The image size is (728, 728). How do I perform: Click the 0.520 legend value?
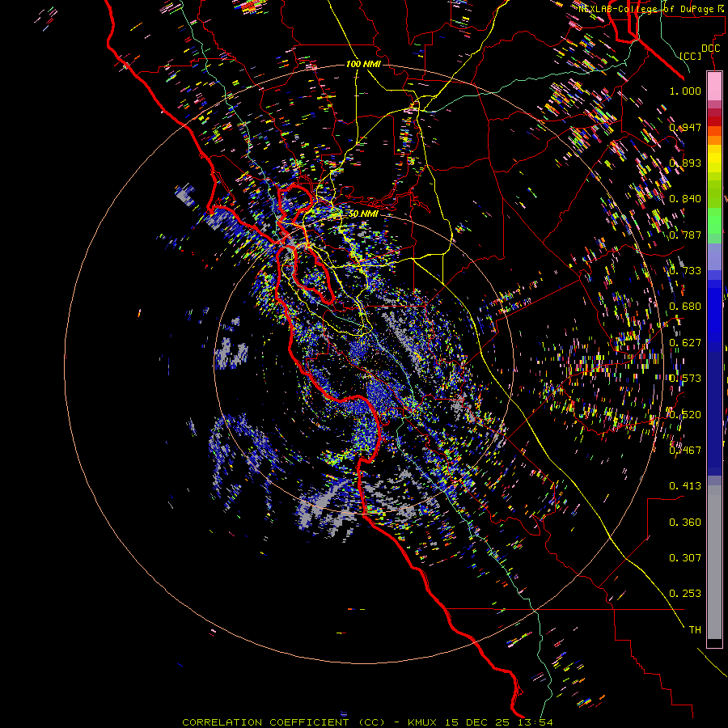point(685,415)
